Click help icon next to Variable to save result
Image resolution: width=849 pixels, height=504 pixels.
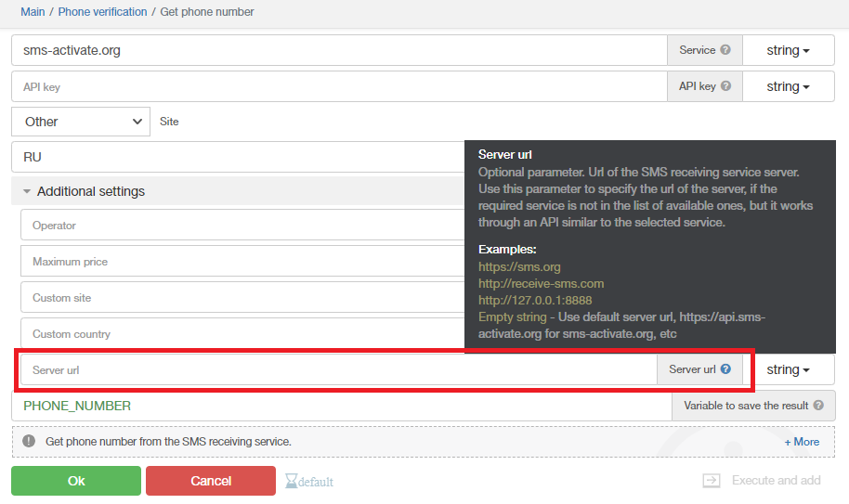pos(818,406)
